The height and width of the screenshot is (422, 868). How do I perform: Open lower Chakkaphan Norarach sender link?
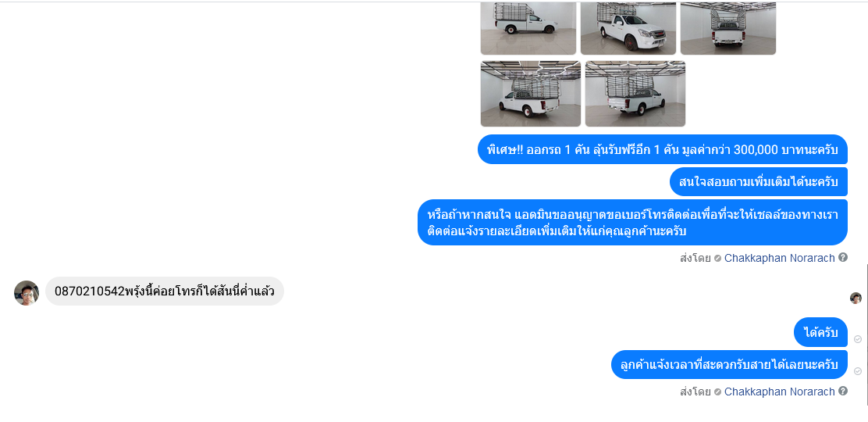(779, 392)
